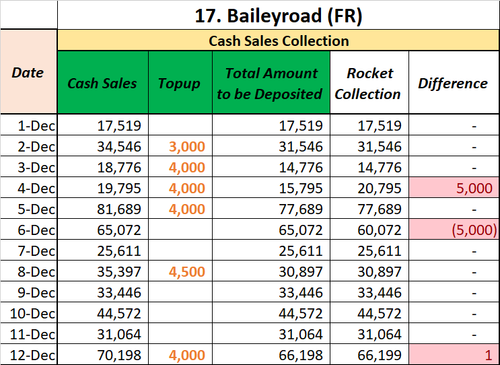This screenshot has width=500, height=365.
Task: Click the 4-Dec Topup value 4,000
Action: click(x=180, y=188)
